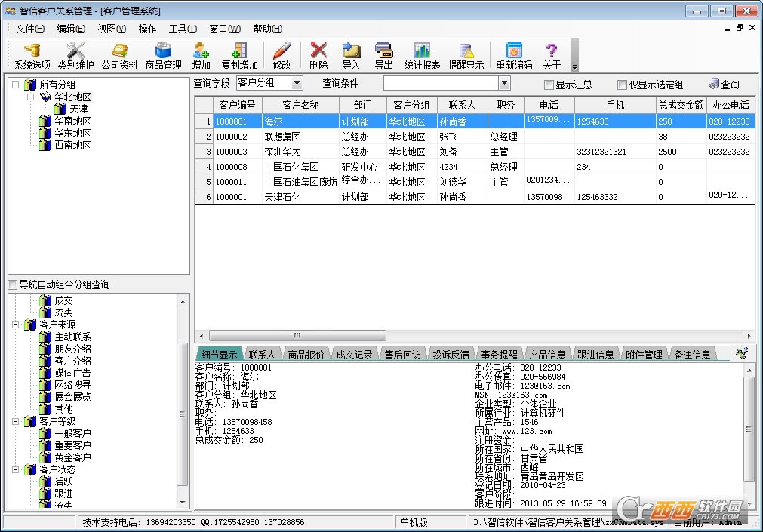Switch to the 成交记录 tab
The height and width of the screenshot is (532, 763).
(x=354, y=355)
